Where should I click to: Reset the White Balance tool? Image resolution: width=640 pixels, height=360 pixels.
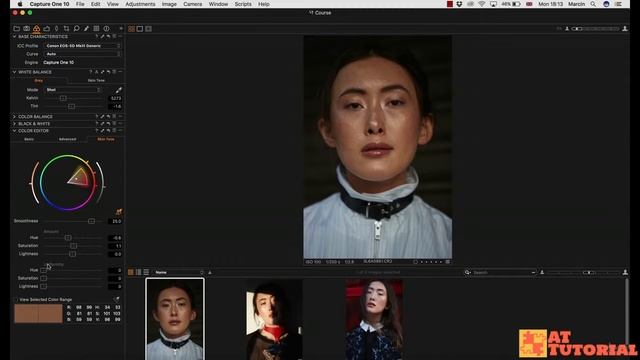(x=109, y=72)
